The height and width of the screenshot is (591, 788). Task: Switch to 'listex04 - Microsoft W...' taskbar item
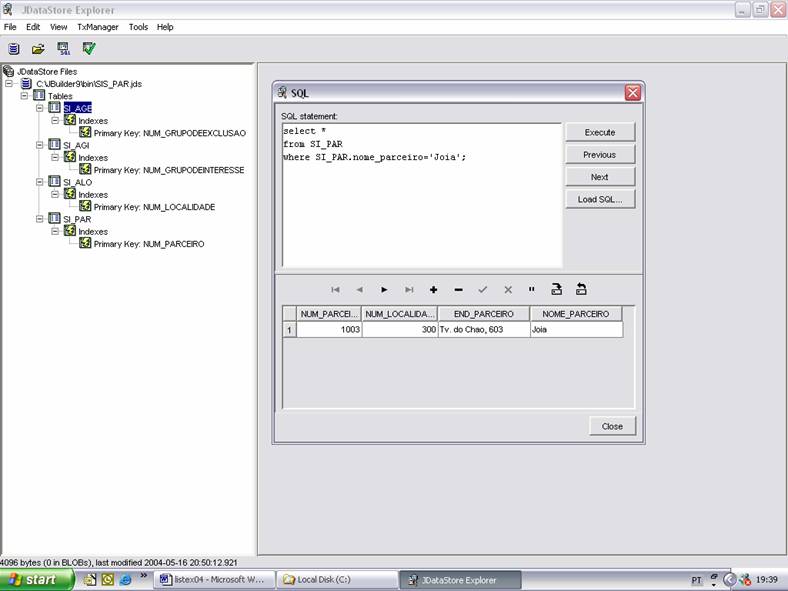point(215,579)
